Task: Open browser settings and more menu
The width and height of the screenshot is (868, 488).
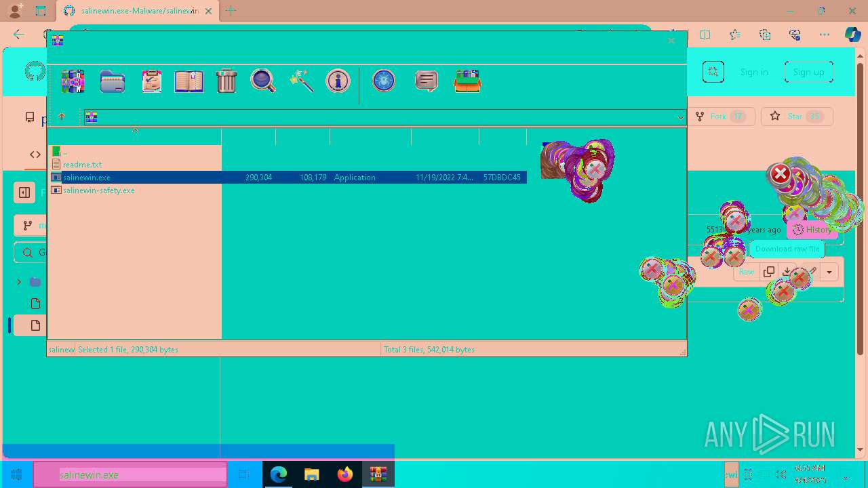Action: click(824, 35)
